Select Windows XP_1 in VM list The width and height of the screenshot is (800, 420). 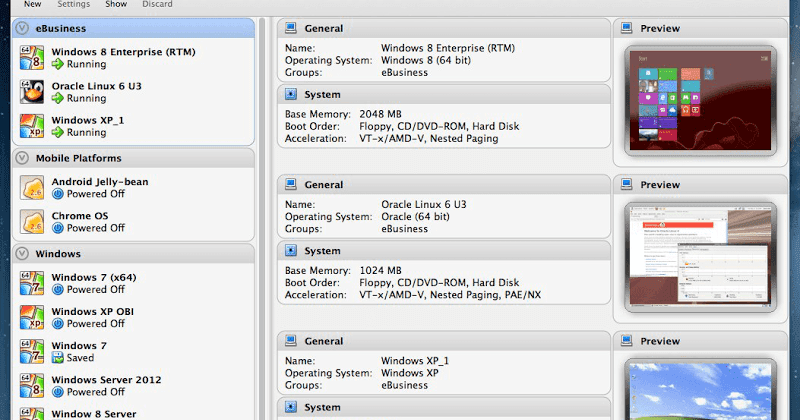(134, 126)
